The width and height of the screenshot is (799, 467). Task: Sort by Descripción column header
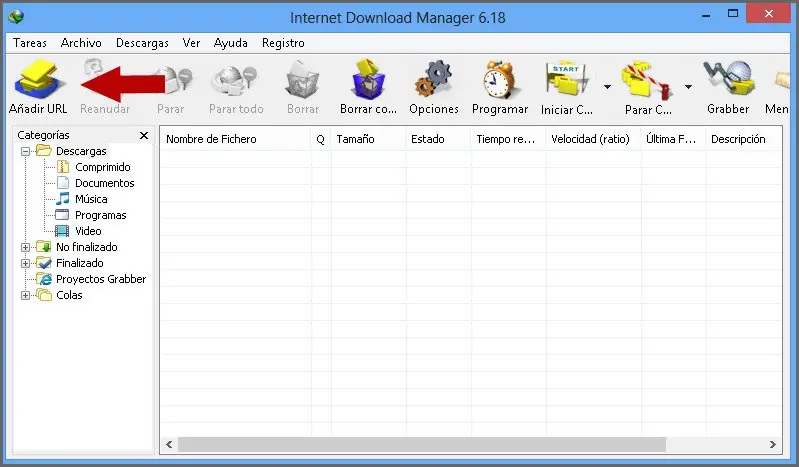[x=744, y=139]
